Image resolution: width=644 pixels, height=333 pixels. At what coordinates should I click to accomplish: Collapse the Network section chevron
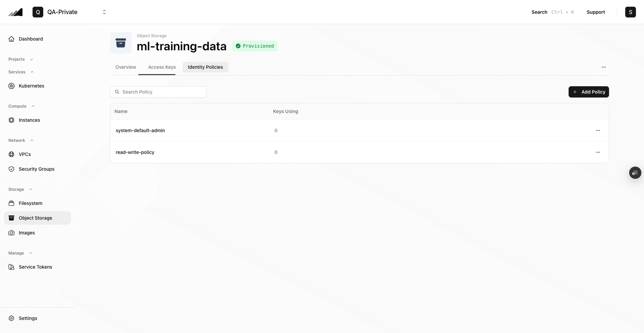[32, 141]
